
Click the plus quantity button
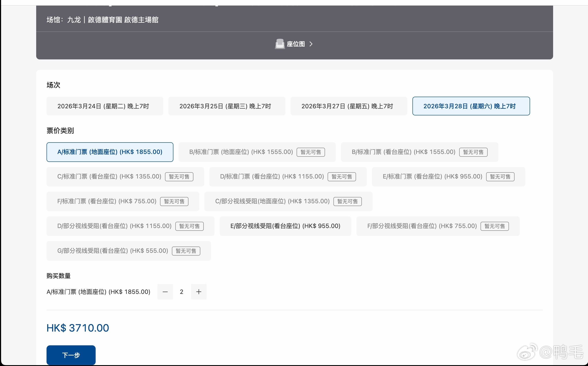(x=199, y=292)
